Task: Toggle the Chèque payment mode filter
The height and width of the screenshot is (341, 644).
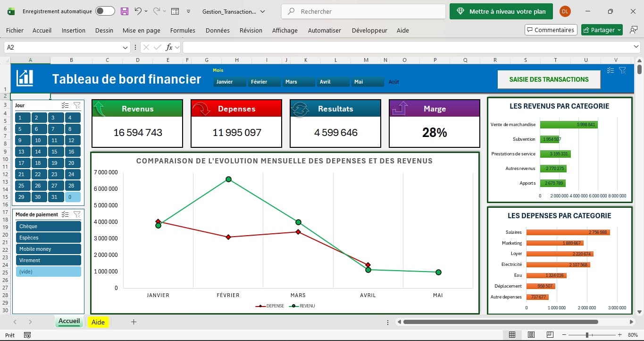Action: tap(48, 226)
